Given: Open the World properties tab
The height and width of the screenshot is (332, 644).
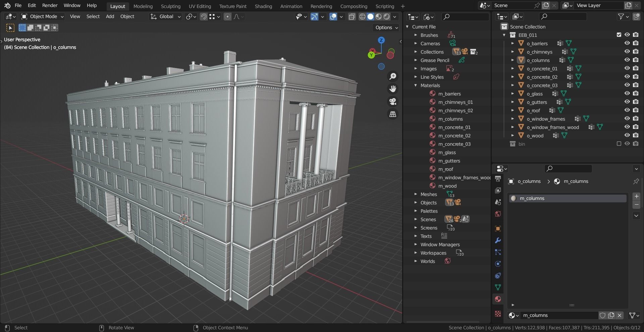Looking at the screenshot, I should tap(498, 214).
